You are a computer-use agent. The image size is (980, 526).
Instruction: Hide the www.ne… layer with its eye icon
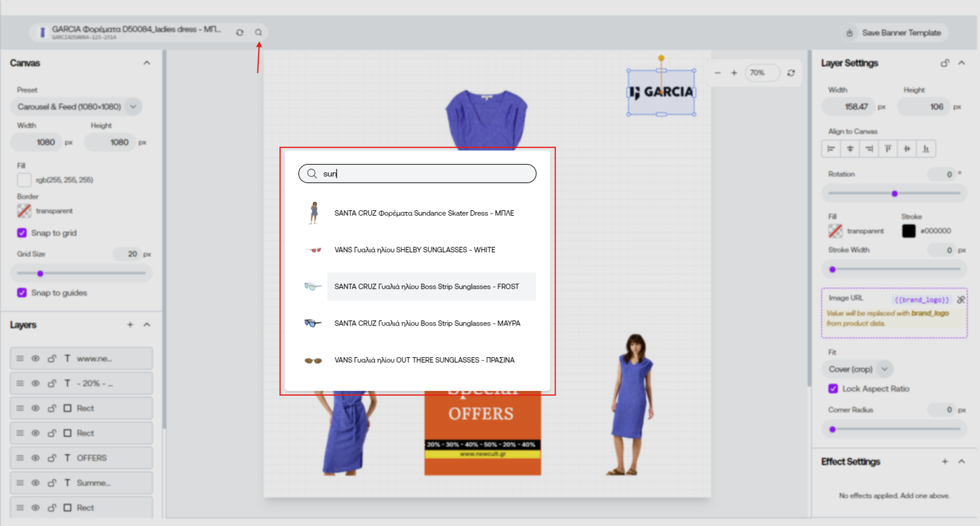point(36,359)
